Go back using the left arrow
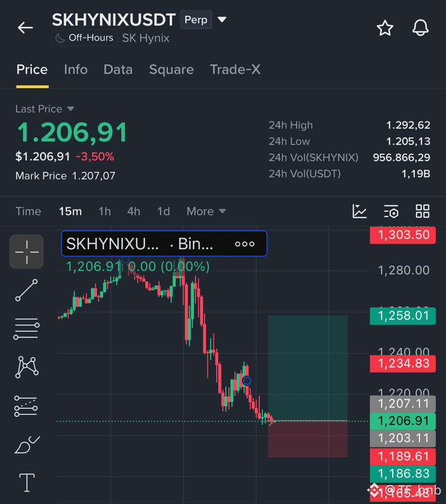The image size is (446, 504). click(x=25, y=27)
